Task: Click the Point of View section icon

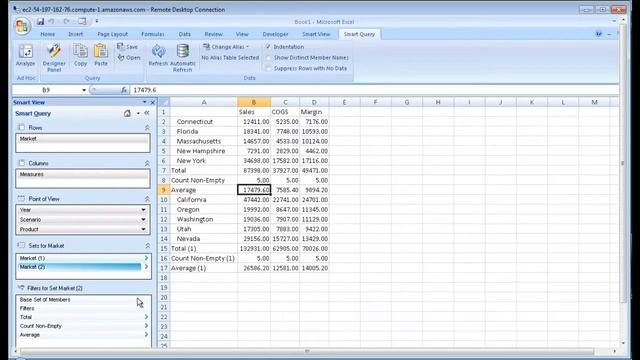Action: (21, 199)
